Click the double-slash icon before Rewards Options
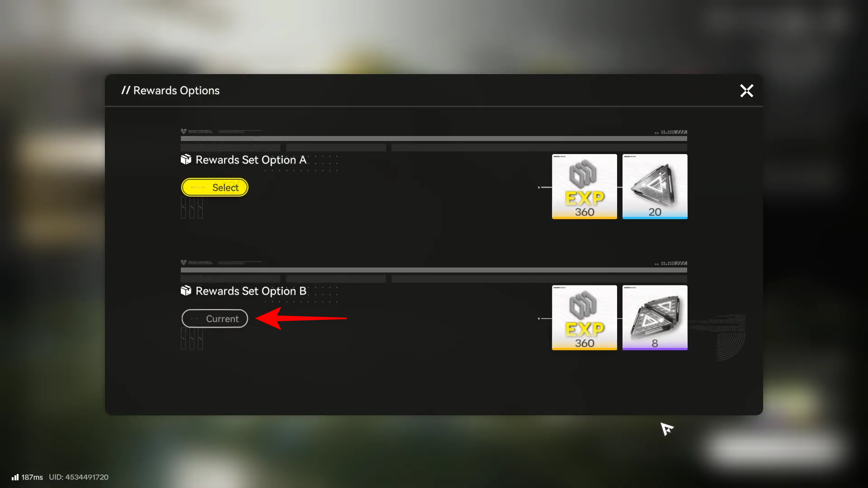The height and width of the screenshot is (488, 868). (x=126, y=90)
